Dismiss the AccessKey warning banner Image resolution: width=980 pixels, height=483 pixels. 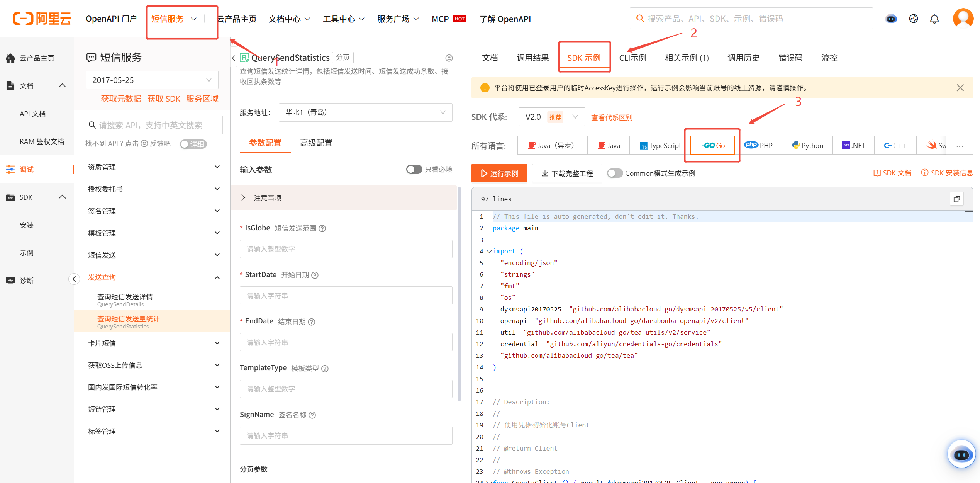pyautogui.click(x=960, y=88)
